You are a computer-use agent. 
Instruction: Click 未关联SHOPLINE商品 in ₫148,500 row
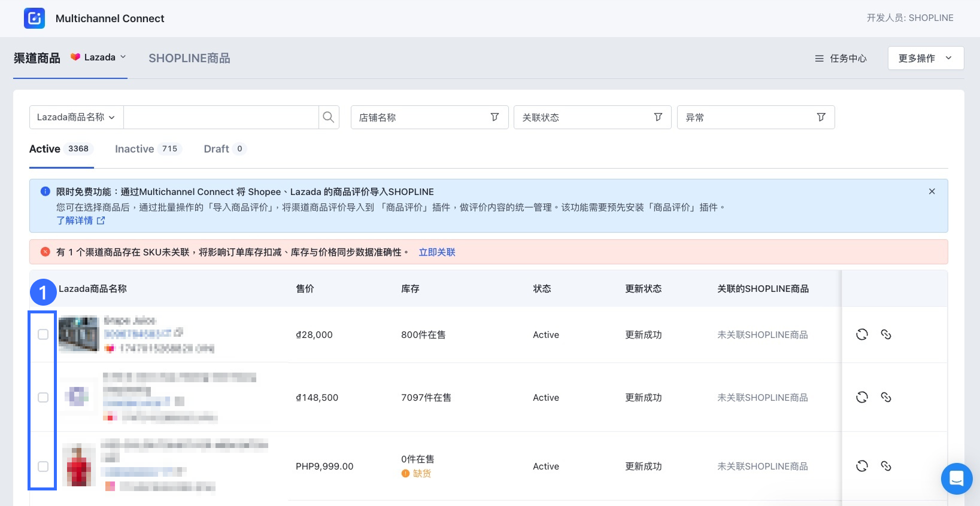pos(763,398)
